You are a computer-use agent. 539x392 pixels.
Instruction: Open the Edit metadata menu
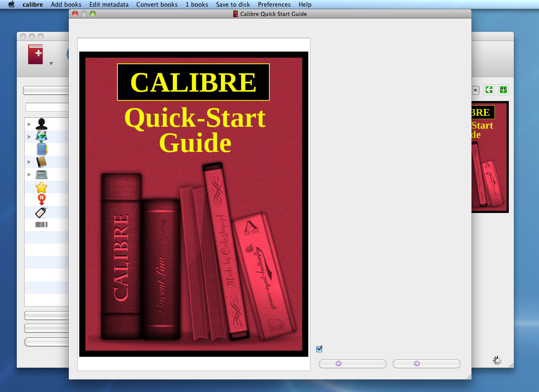click(x=109, y=5)
